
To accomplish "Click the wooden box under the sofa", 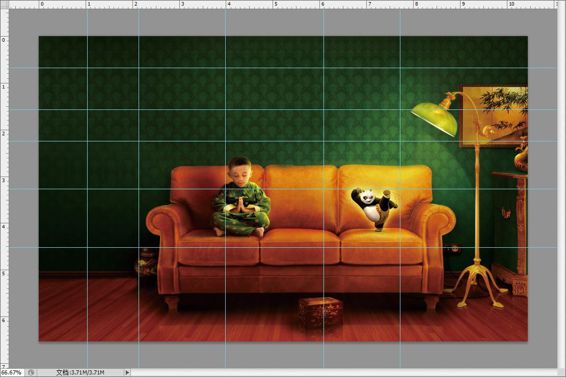I will tap(320, 312).
